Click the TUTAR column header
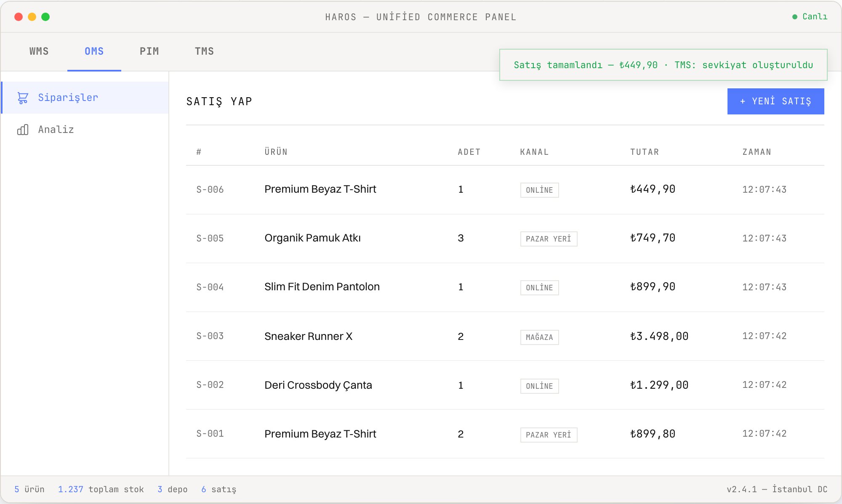The width and height of the screenshot is (842, 504). pos(645,152)
